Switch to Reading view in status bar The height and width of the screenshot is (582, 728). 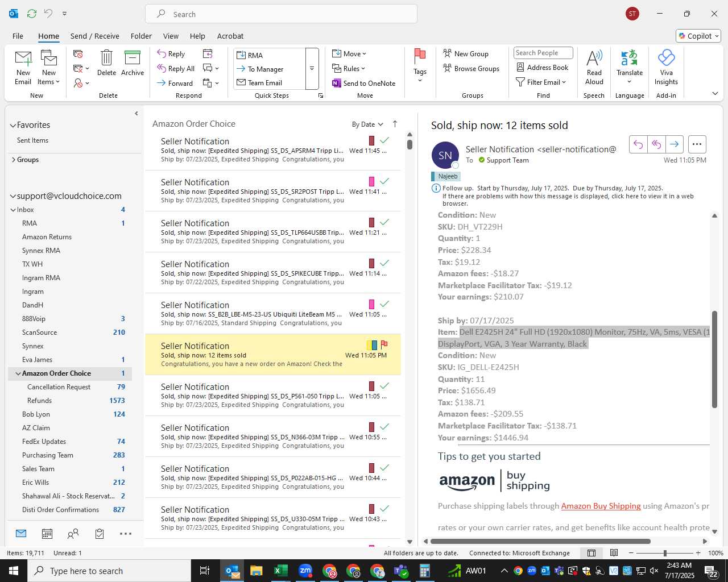[614, 553]
